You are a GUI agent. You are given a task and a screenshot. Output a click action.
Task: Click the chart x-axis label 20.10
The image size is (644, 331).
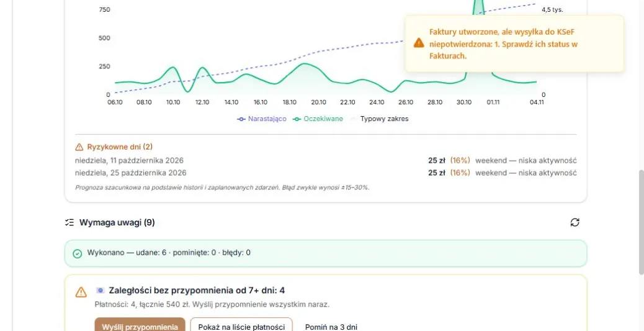point(318,102)
